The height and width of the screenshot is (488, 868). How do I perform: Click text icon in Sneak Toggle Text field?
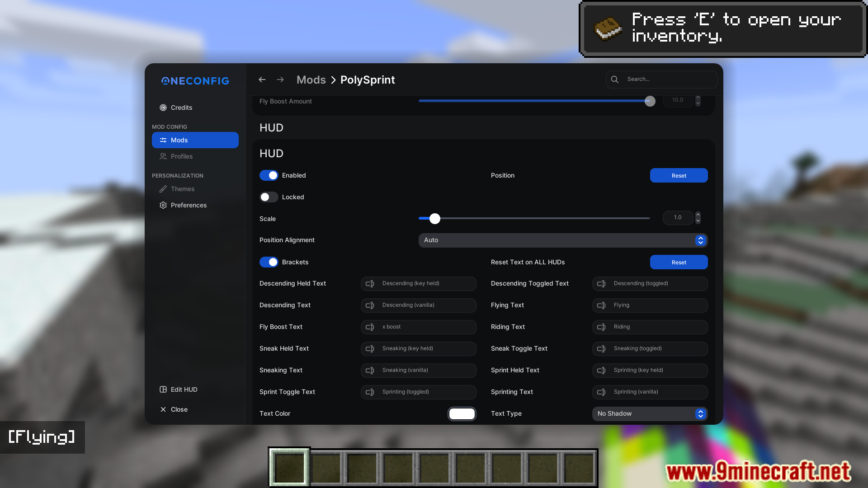[x=601, y=349]
